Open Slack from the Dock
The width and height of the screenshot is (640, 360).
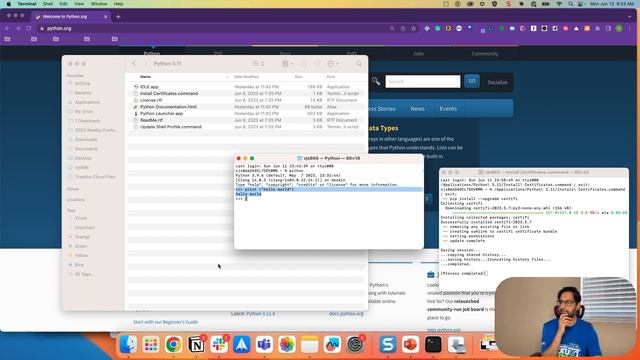(219, 344)
